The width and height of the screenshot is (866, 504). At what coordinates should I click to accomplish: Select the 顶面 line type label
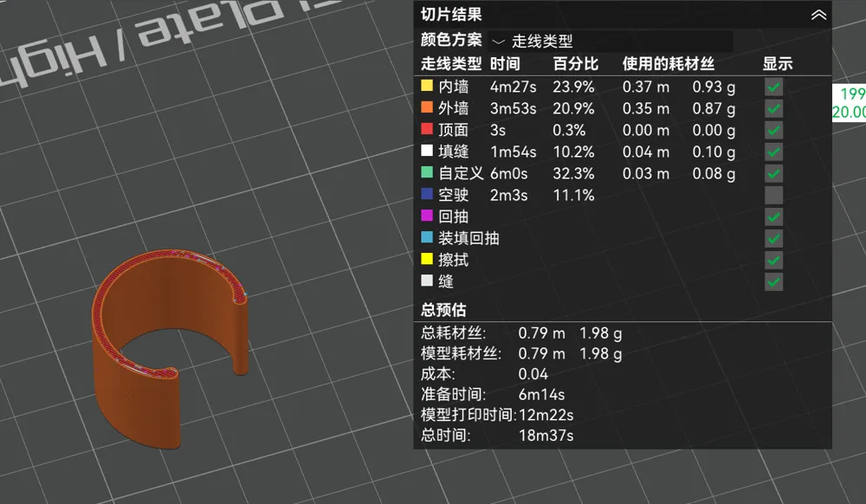pyautogui.click(x=454, y=130)
